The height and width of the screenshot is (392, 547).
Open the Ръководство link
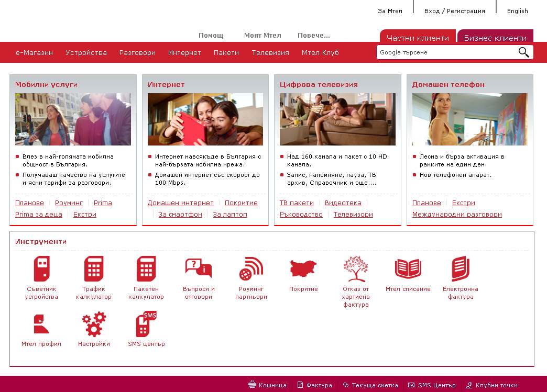point(301,214)
